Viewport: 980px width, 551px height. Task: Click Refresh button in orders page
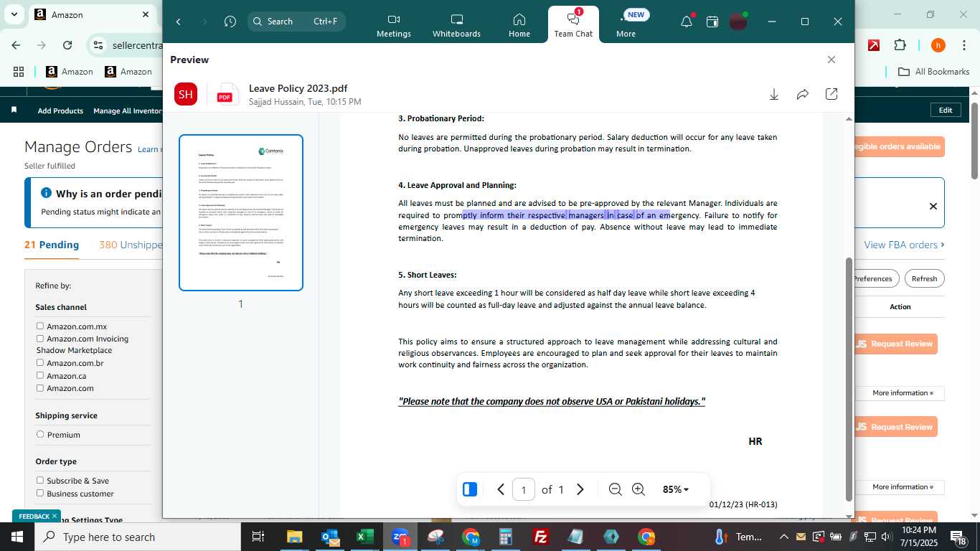pos(924,278)
